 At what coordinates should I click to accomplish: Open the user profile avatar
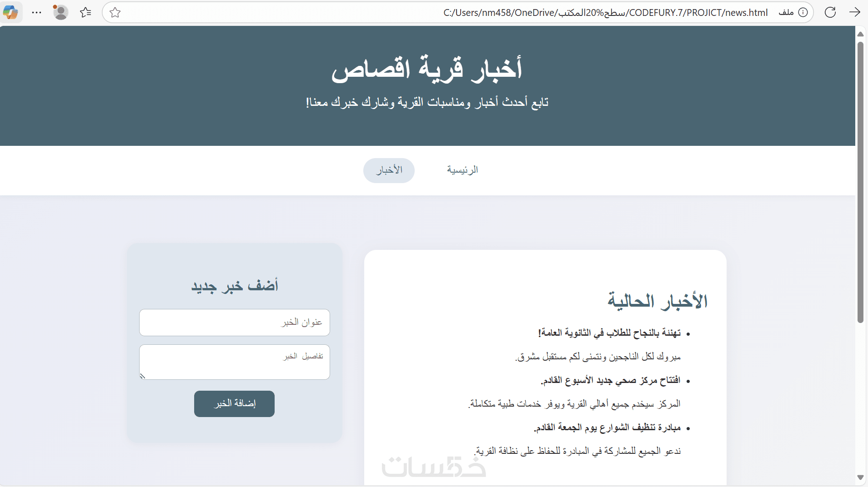click(60, 12)
